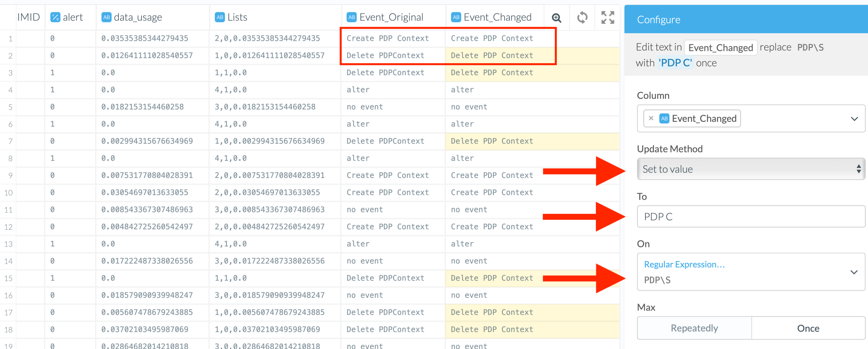Select the Event_Changed cell in row 2
The image size is (868, 349).
(492, 55)
